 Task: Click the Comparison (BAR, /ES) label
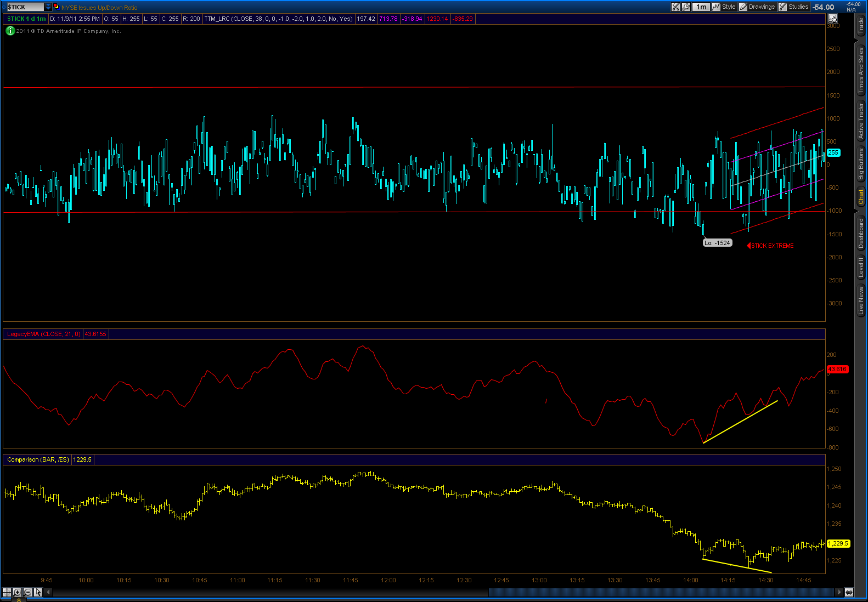(x=38, y=459)
